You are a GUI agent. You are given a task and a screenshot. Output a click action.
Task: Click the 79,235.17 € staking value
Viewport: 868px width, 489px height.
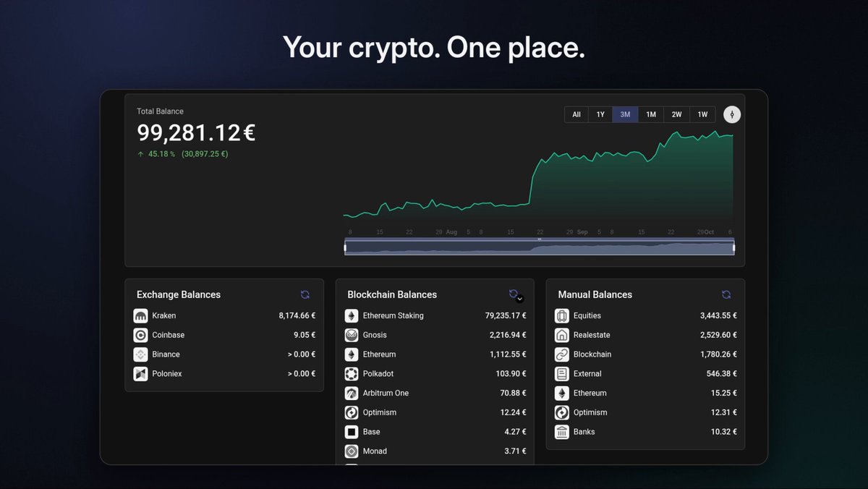(506, 316)
